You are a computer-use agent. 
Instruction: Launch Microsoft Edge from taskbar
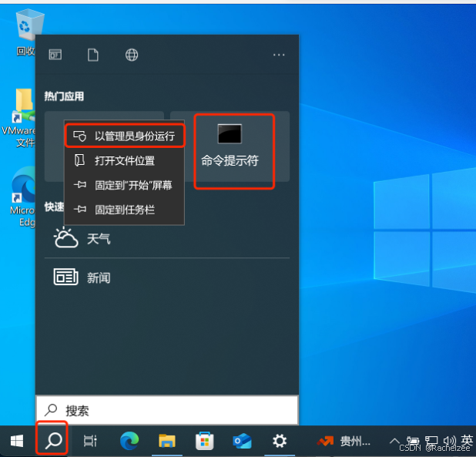coord(129,441)
